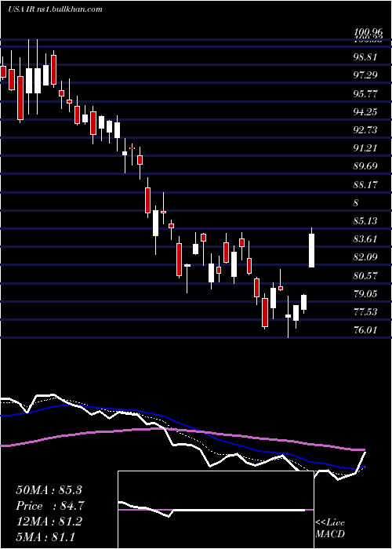The image size is (392, 549).
Task: Pick the 89.69 price label
Action: point(366,166)
